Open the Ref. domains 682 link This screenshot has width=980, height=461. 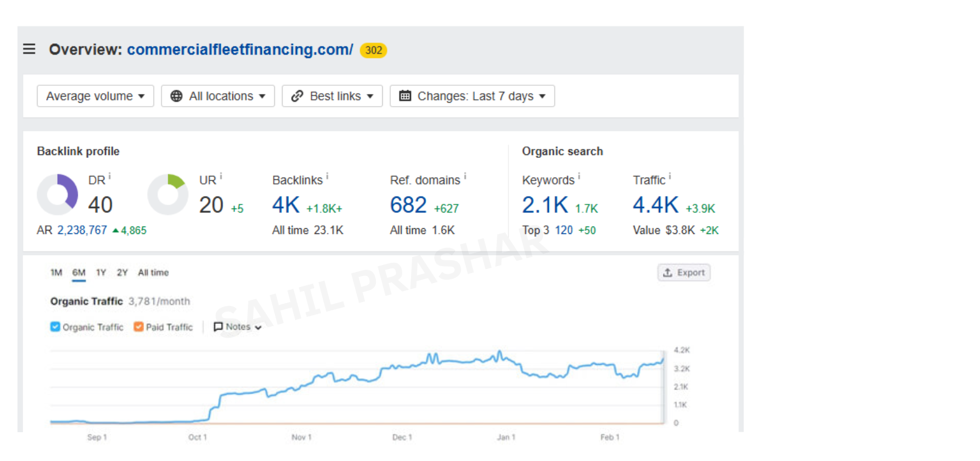tap(408, 205)
